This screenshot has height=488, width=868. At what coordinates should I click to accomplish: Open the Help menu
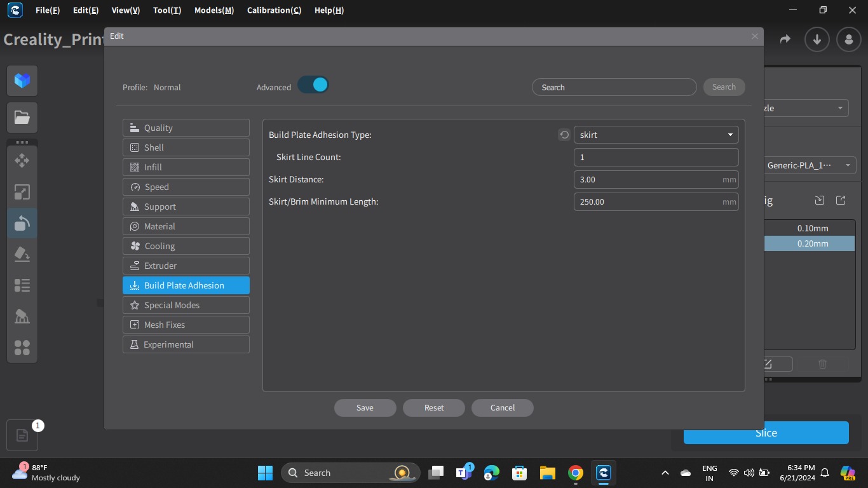pyautogui.click(x=329, y=10)
